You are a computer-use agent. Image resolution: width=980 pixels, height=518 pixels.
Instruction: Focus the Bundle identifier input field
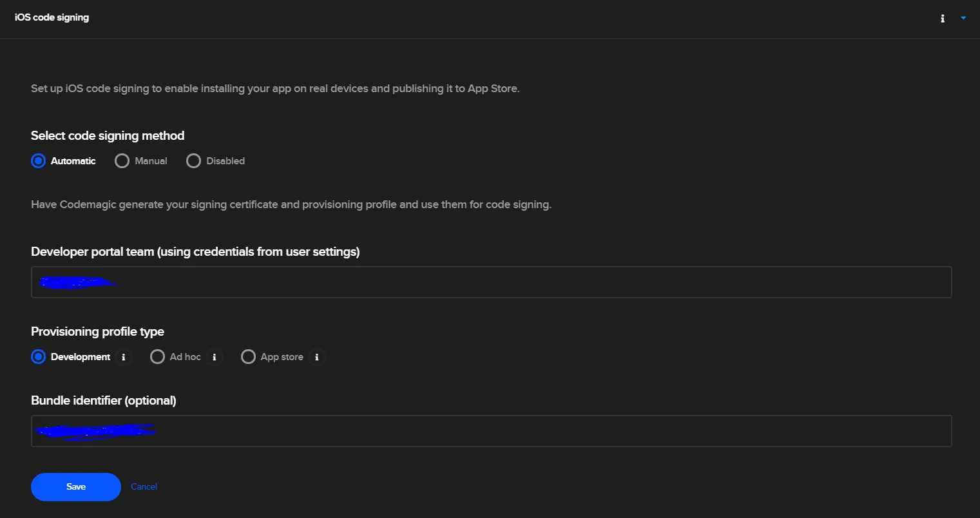tap(491, 431)
